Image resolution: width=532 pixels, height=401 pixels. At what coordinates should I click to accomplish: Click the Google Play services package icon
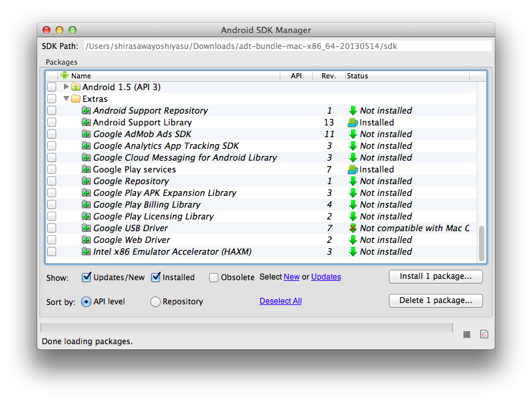point(86,169)
